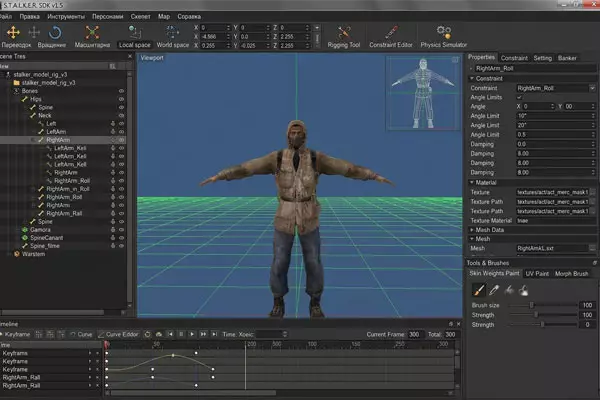600x400 pixels.
Task: Open the Time spinner dropdown in timeline
Action: pyautogui.click(x=285, y=334)
